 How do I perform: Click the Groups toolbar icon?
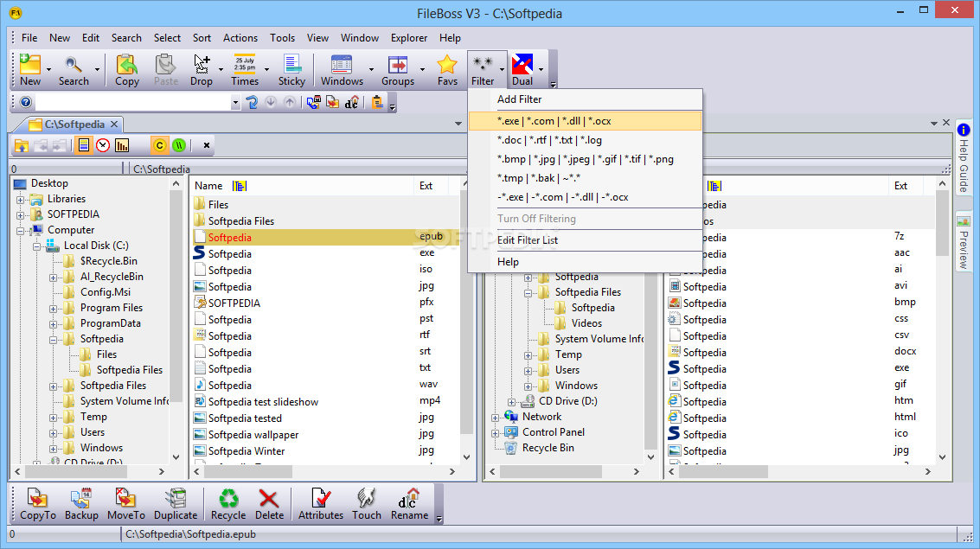pos(398,69)
